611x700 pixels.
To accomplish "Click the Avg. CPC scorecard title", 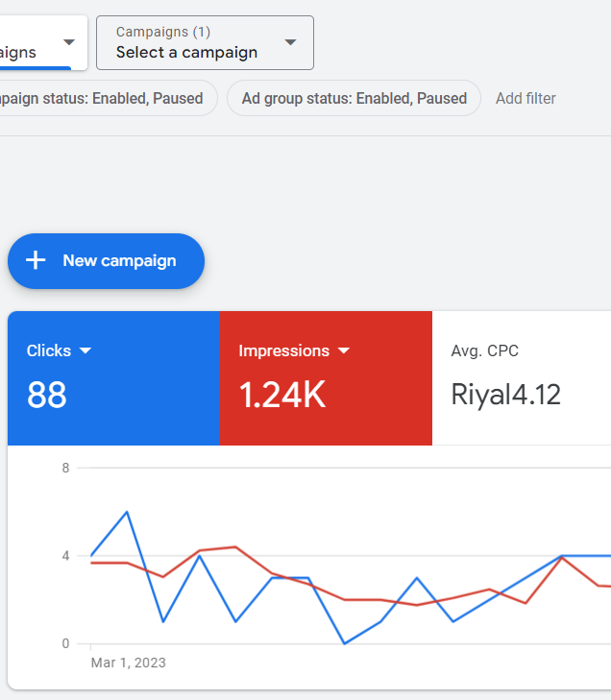I will 484,351.
